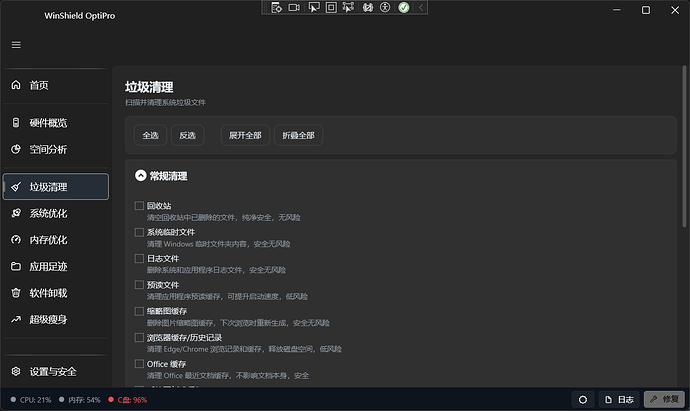The width and height of the screenshot is (690, 411).
Task: Collapse the floating toolbar with arrow
Action: click(x=421, y=7)
